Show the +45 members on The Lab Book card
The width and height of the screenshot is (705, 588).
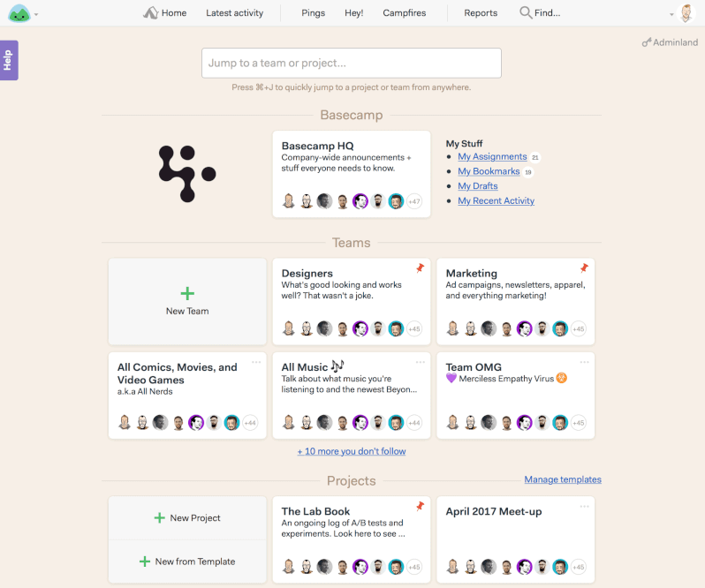tap(414, 567)
